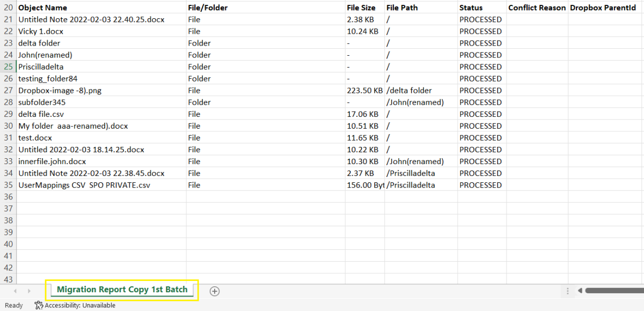Open the Migration Report Copy 1st Batch tab
This screenshot has width=644, height=311.
click(122, 290)
